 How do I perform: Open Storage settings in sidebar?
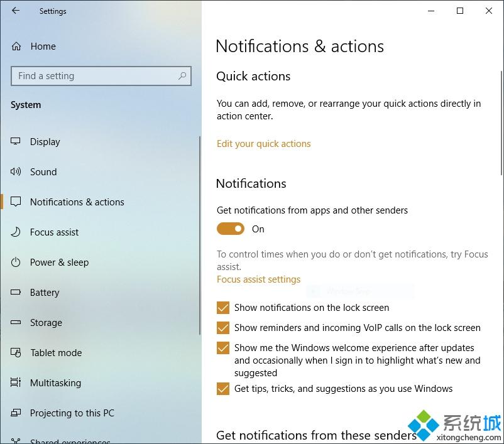click(x=100, y=322)
